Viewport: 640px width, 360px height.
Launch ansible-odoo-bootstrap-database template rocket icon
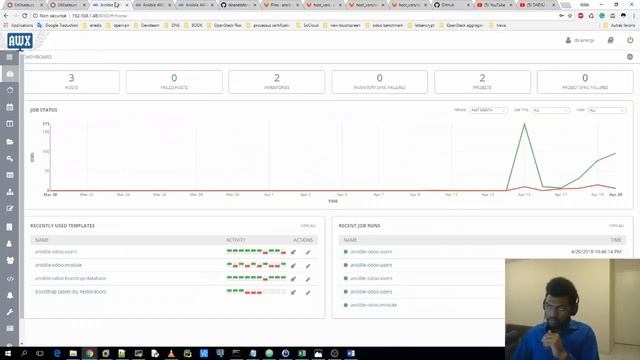point(293,279)
